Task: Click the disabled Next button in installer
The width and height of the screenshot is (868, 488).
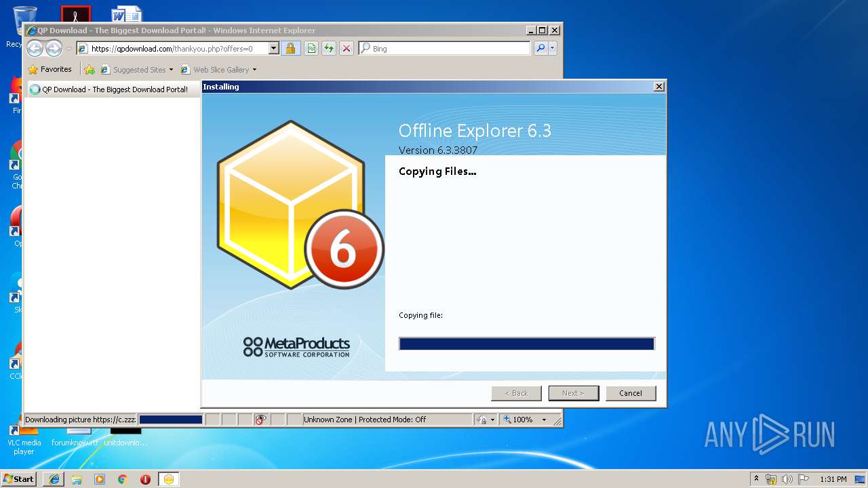Action: [573, 393]
